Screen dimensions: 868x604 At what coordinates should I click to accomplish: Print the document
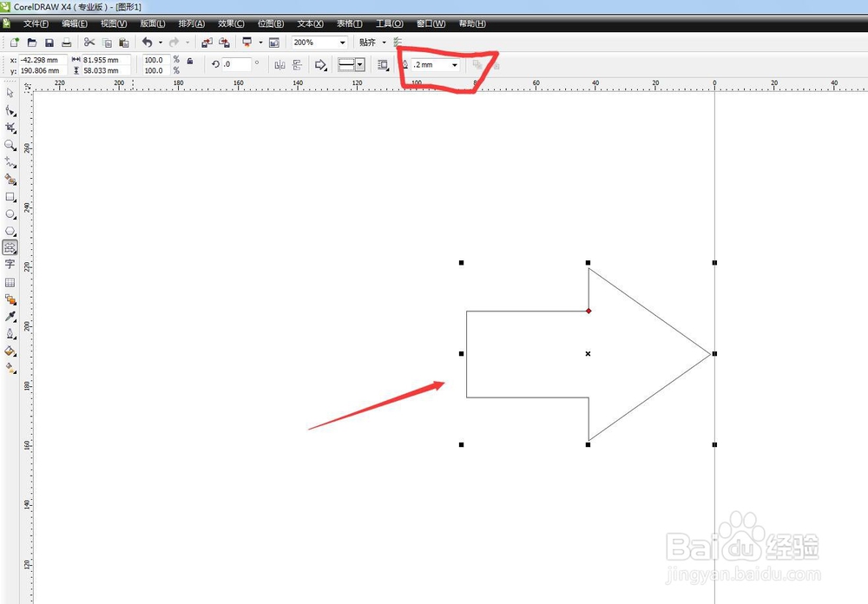(x=67, y=43)
